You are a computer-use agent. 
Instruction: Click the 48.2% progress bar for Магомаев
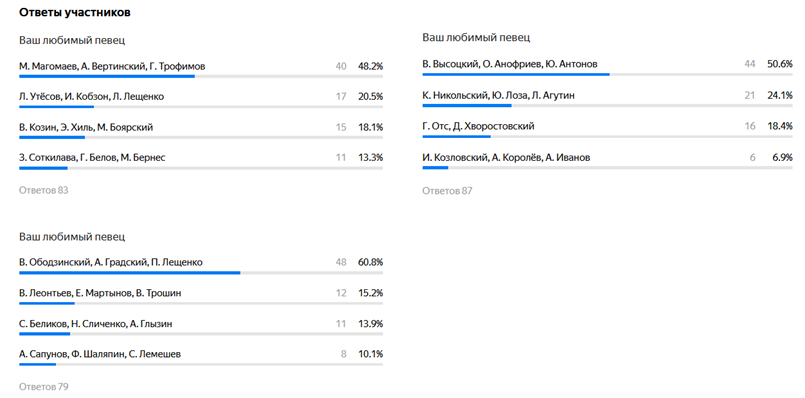coord(201,77)
